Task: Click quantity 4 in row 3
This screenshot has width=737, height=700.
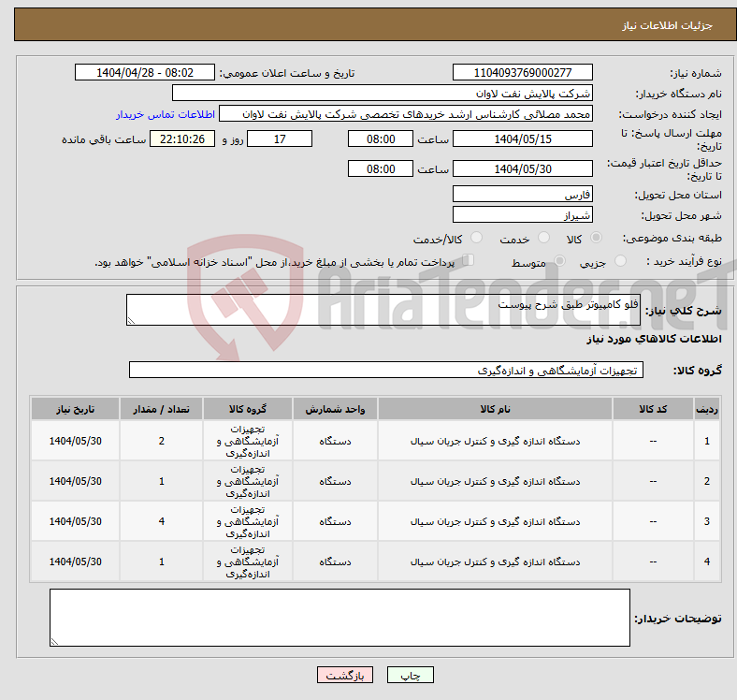Action: (161, 521)
